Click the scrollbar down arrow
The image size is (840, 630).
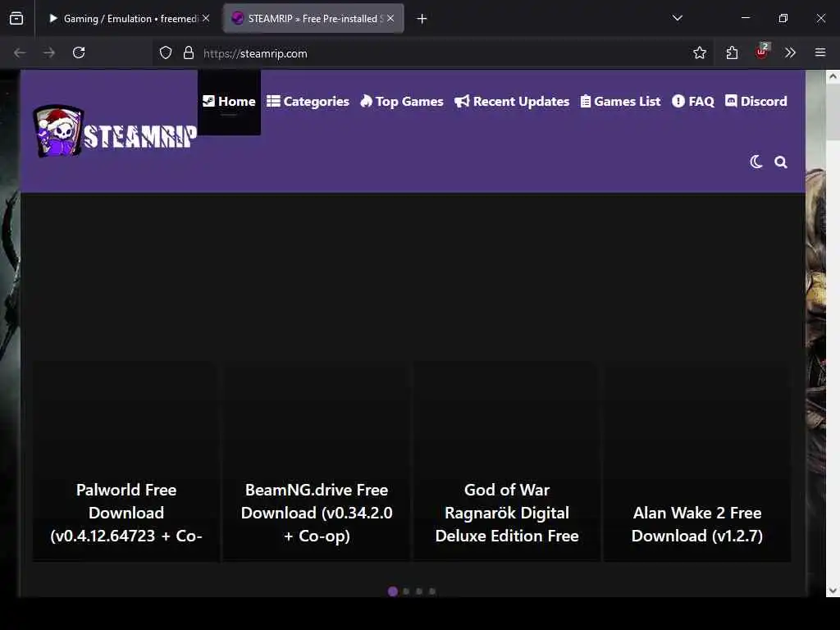pos(833,591)
